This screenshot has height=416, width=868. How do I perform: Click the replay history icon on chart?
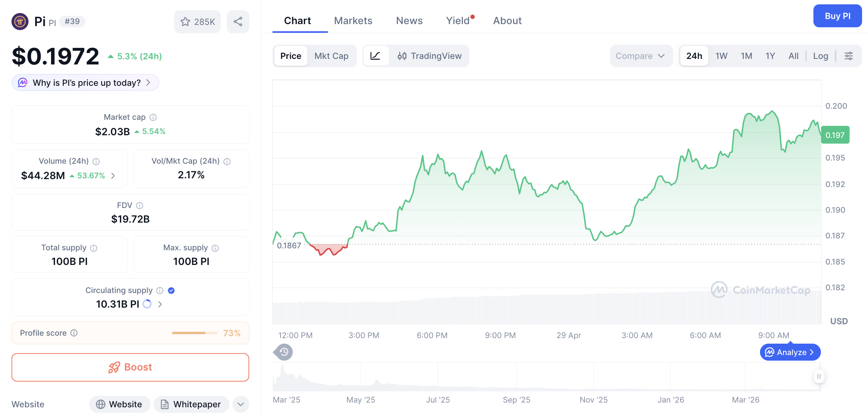[x=283, y=352]
